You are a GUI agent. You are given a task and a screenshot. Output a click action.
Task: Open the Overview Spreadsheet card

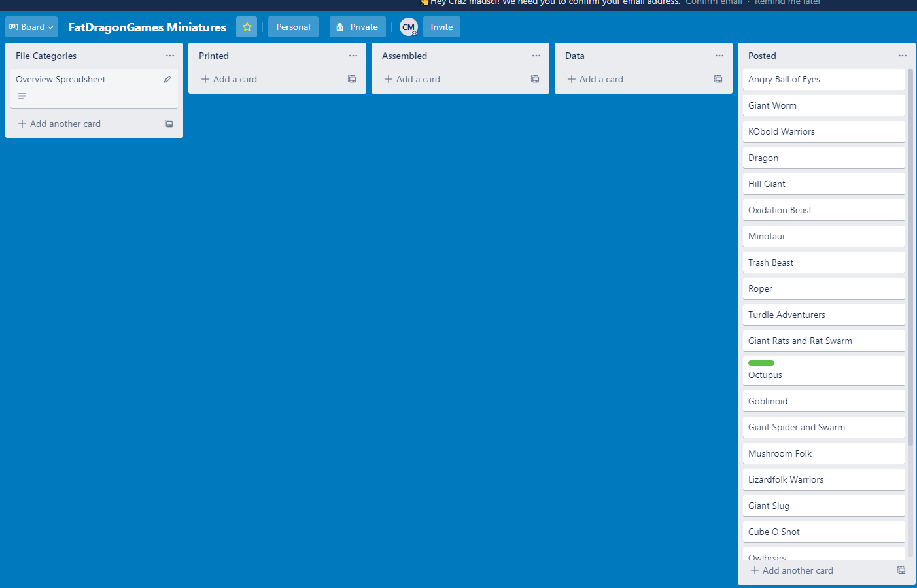pyautogui.click(x=94, y=88)
